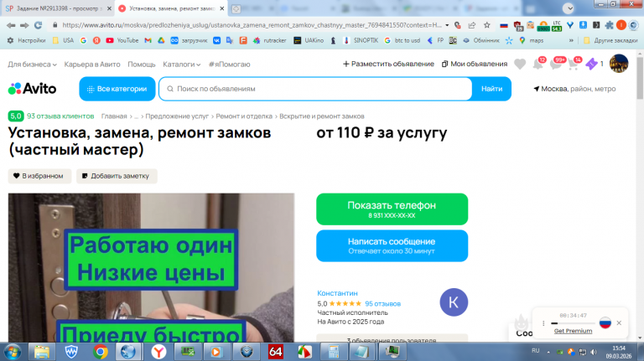Open seller Константин's avatar circle
Viewport: 644px width, 361px height.
(x=454, y=302)
